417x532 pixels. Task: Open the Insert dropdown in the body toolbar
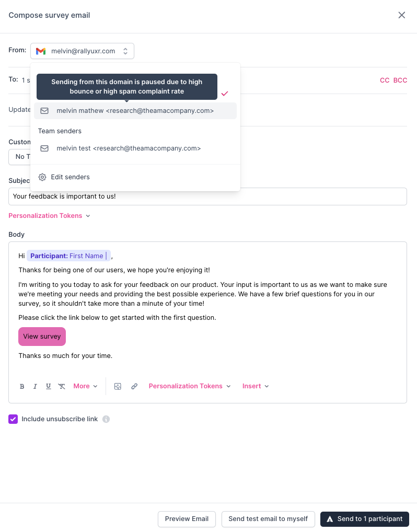coord(256,386)
